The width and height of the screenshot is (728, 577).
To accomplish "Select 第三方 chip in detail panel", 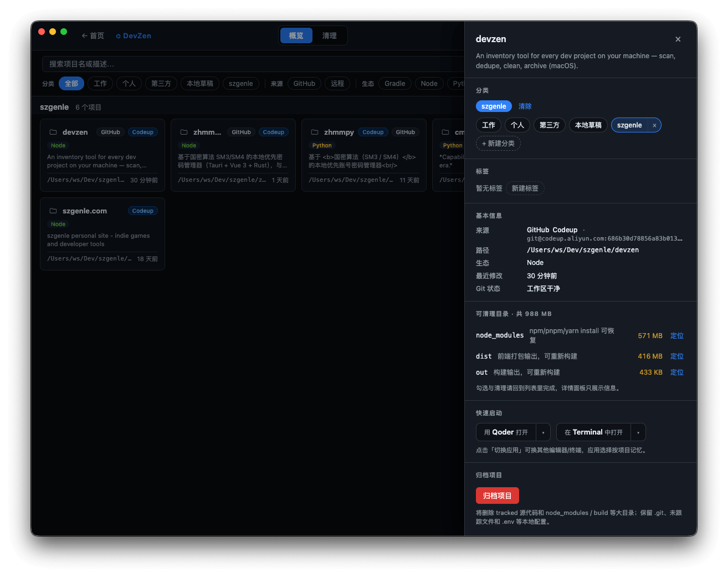I will click(x=550, y=125).
